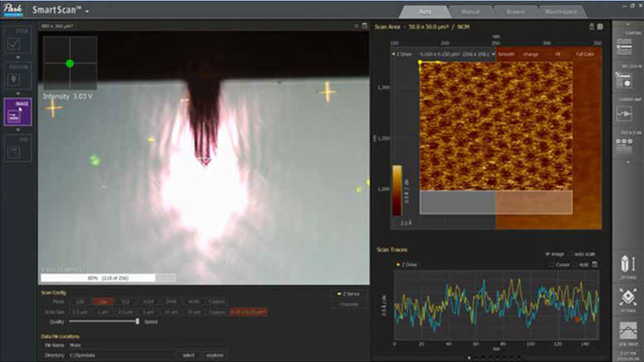The image size is (644, 362).
Task: Select the Image step icon in left sidebar
Action: tap(17, 111)
